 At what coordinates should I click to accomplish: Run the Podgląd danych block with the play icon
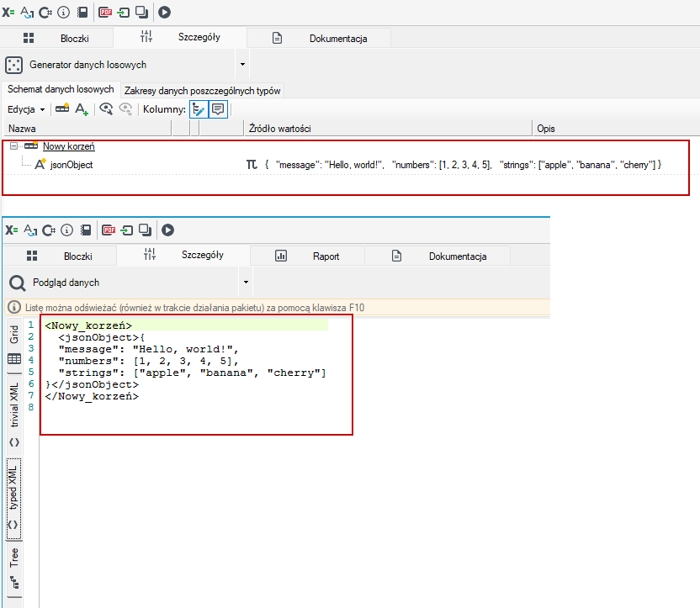[x=168, y=230]
